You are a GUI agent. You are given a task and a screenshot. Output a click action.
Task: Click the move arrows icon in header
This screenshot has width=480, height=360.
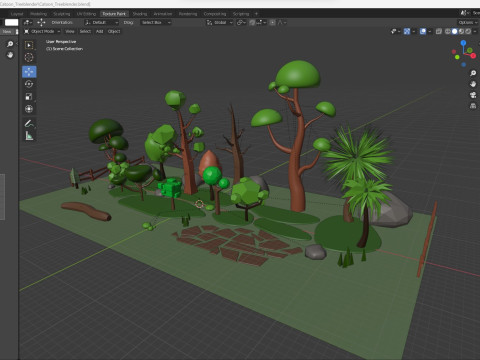(41, 22)
